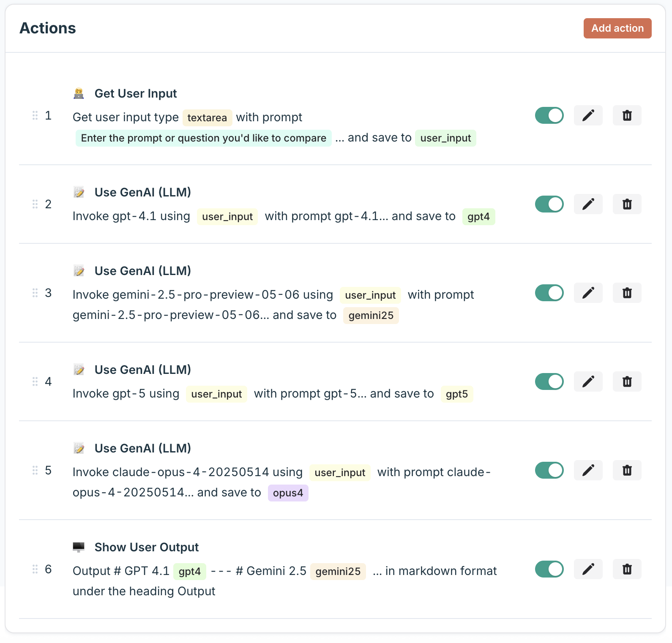This screenshot has width=672, height=643.
Task: Toggle the gemini-2.5-pro-preview action switch
Action: pos(549,293)
